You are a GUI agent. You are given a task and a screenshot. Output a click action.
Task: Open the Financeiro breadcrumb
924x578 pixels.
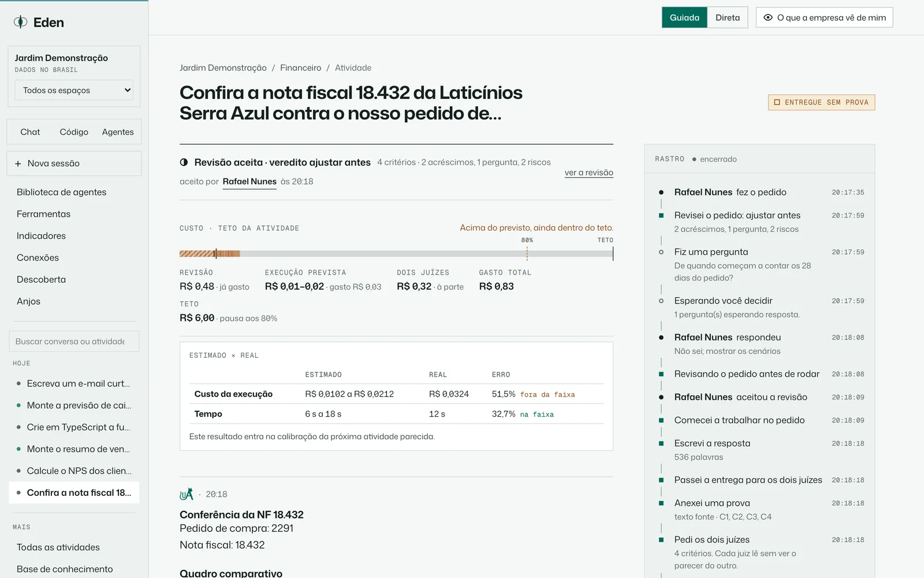[x=300, y=68]
